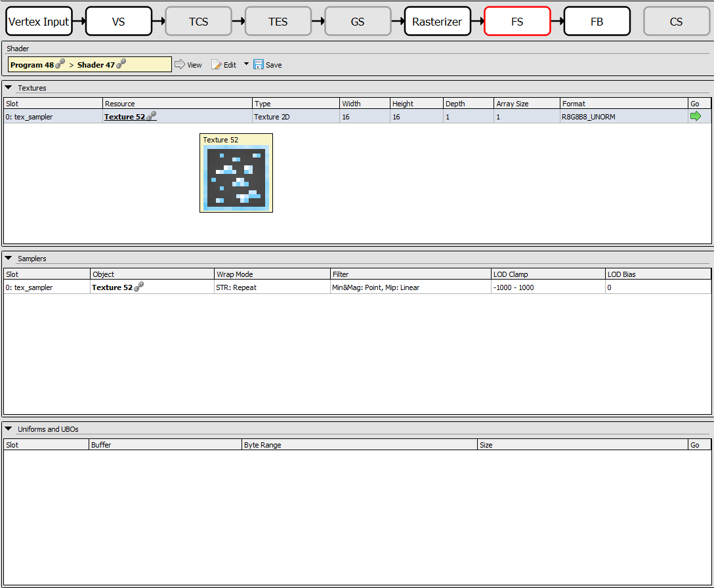View the shader source
The width and height of the screenshot is (714, 588).
pos(188,65)
